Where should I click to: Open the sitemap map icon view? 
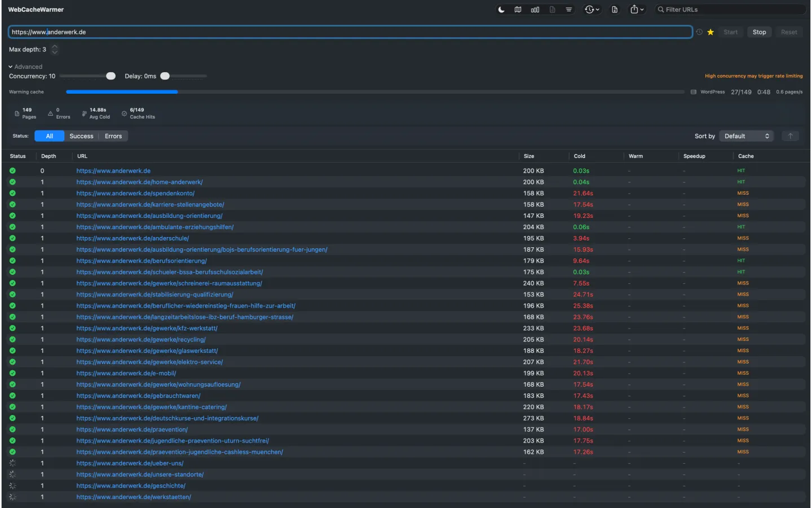[518, 10]
